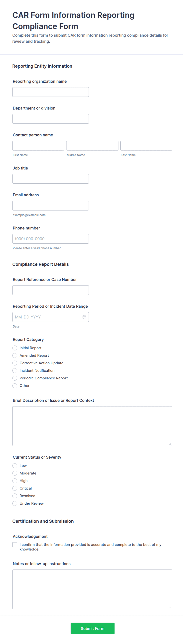Viewport: 183px width, 644px height.
Task: Focus the Last Name input box
Action: click(x=146, y=145)
